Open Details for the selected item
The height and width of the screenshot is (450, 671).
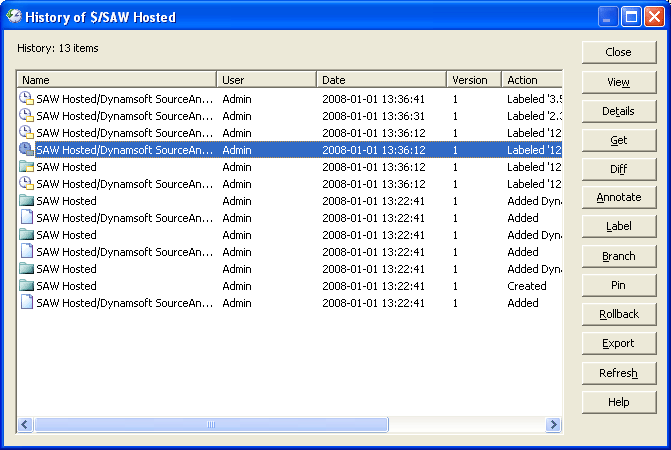coord(618,111)
